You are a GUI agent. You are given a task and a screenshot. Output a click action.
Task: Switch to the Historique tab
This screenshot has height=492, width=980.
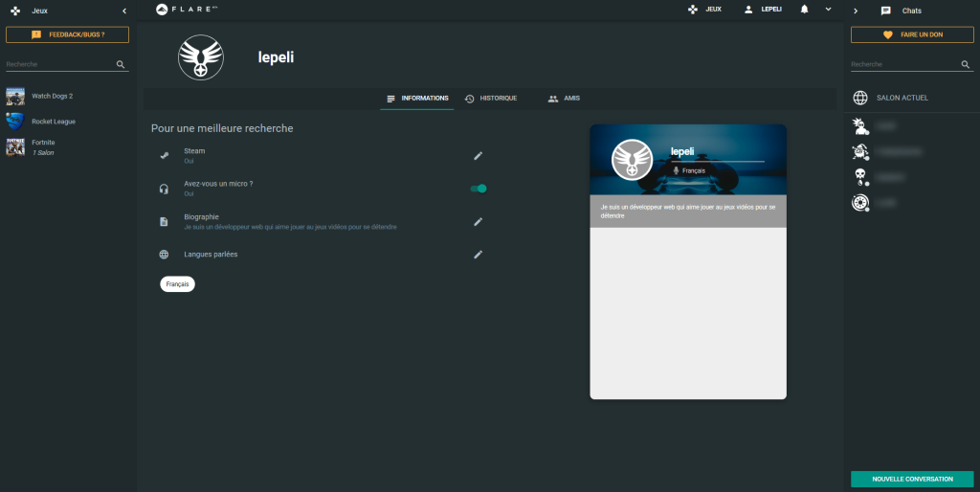click(x=491, y=99)
